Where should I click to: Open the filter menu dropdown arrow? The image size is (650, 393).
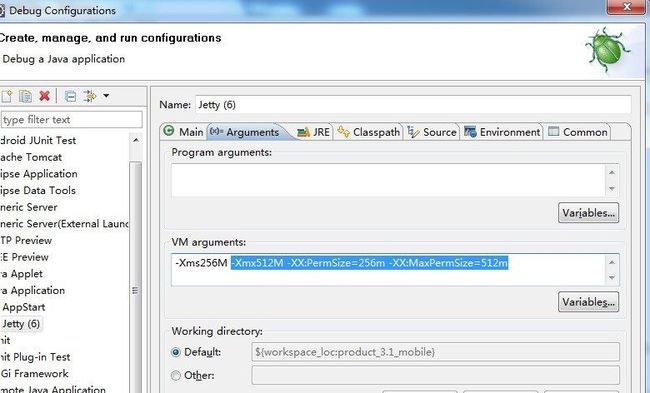pos(106,96)
